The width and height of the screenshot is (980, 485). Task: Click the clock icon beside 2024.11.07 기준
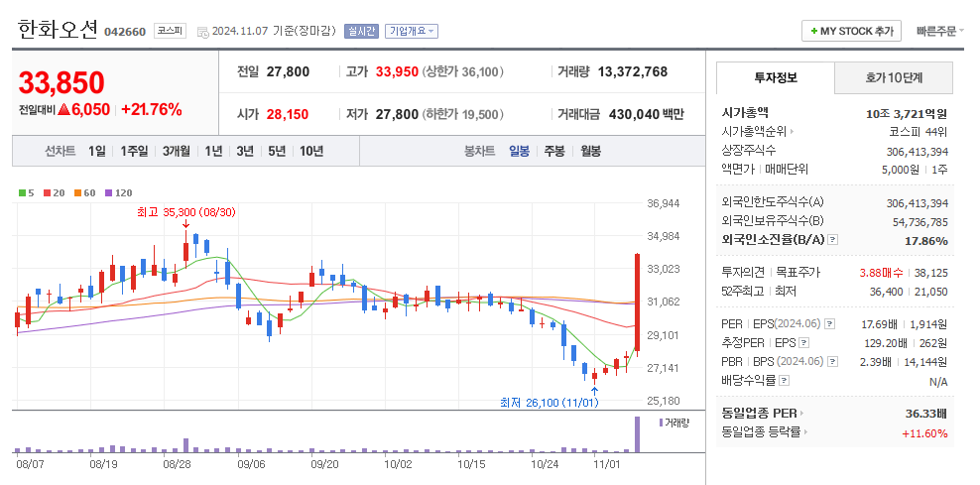[202, 32]
